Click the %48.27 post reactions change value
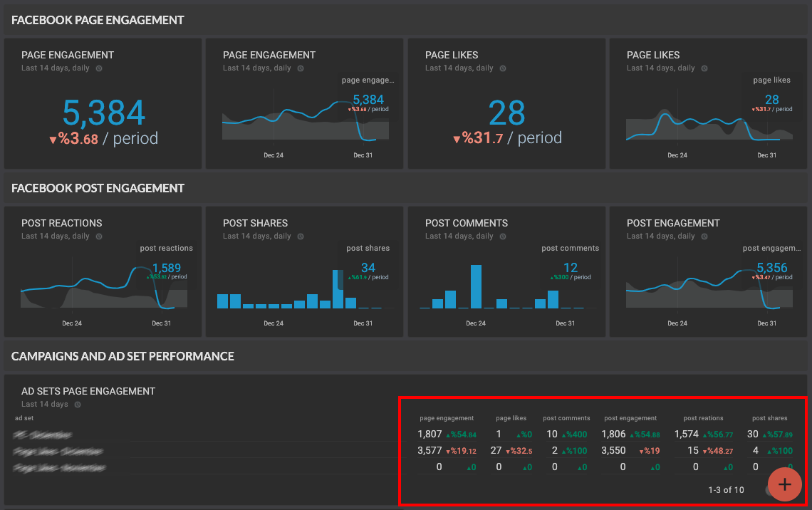This screenshot has height=510, width=812. point(718,452)
